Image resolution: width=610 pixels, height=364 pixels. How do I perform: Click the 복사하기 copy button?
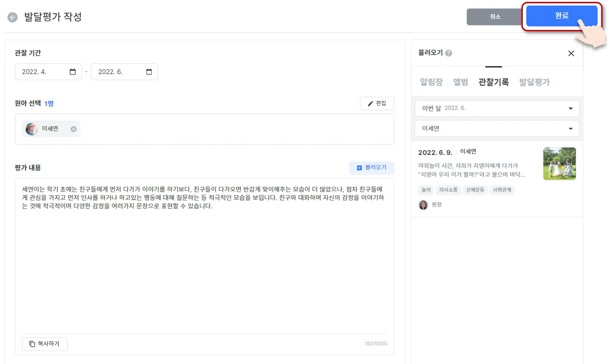point(45,344)
